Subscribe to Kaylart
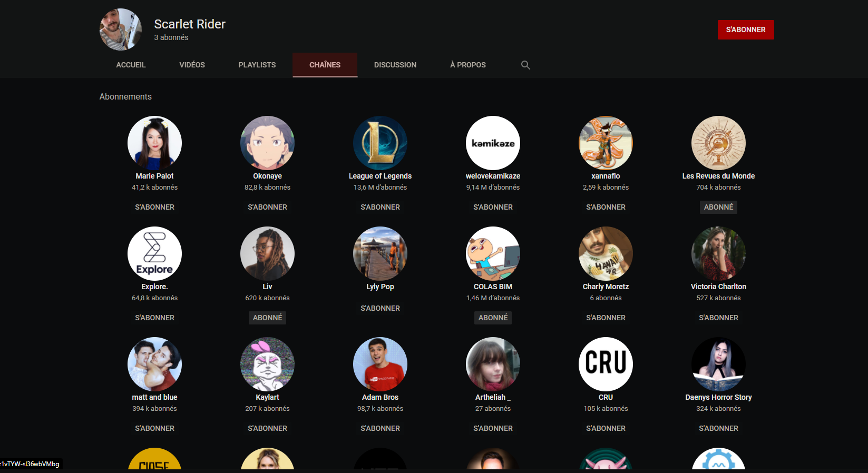The image size is (868, 473). 267,428
